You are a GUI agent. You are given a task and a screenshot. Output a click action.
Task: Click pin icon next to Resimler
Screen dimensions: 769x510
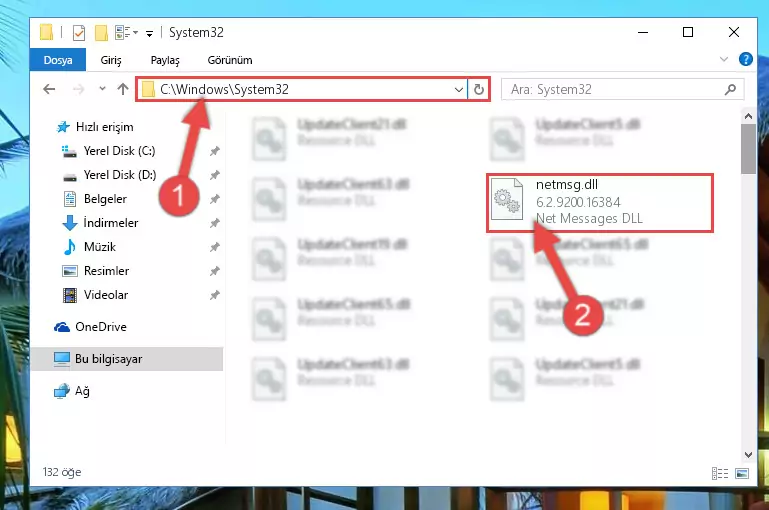point(214,271)
